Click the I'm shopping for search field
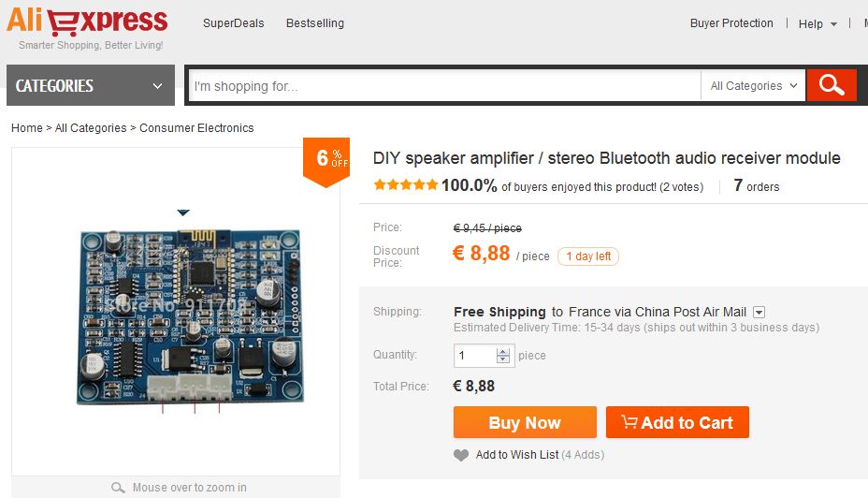The height and width of the screenshot is (498, 868). tap(444, 86)
